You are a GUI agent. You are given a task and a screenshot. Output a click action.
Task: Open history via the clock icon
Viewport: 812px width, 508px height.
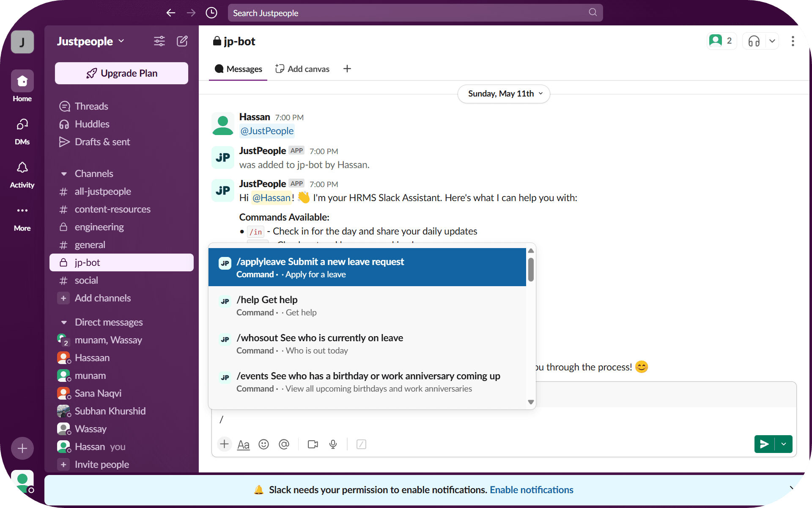211,13
